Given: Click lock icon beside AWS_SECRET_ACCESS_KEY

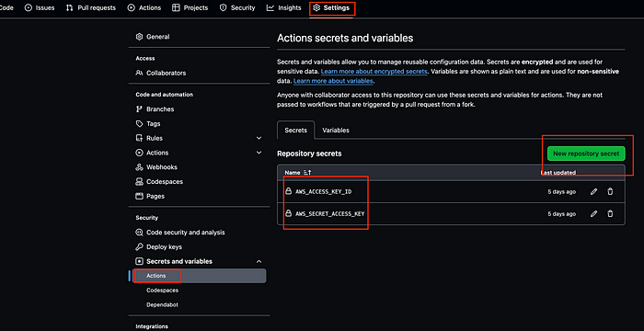Looking at the screenshot, I should click(288, 213).
